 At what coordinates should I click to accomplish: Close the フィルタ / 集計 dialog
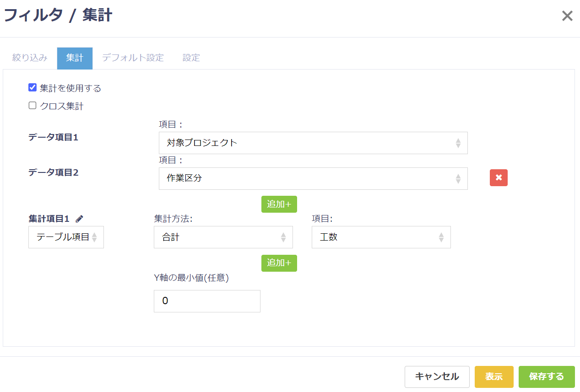[567, 16]
